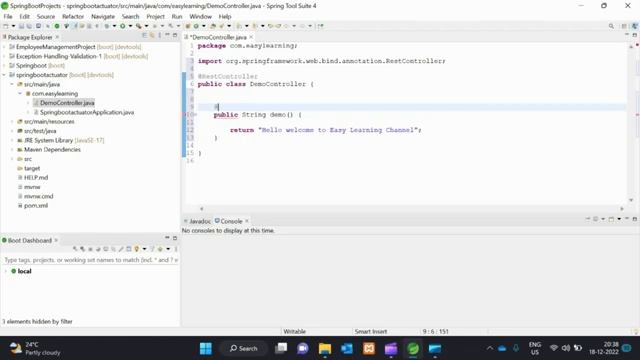The image size is (640, 360).
Task: Open the orange XAMPP taskbar icon
Action: [369, 348]
